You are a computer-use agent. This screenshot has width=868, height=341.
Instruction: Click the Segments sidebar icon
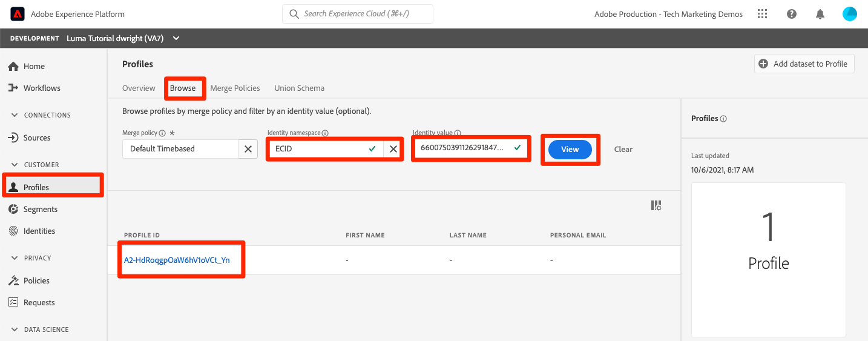pyautogui.click(x=13, y=209)
